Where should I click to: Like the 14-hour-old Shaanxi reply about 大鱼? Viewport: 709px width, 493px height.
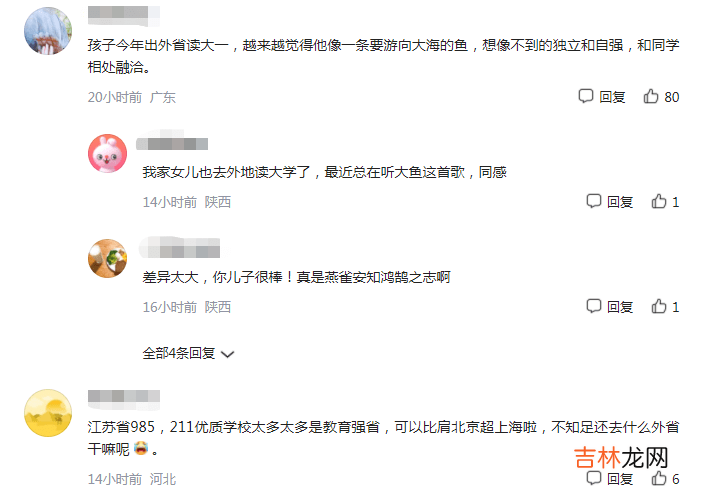coord(659,201)
